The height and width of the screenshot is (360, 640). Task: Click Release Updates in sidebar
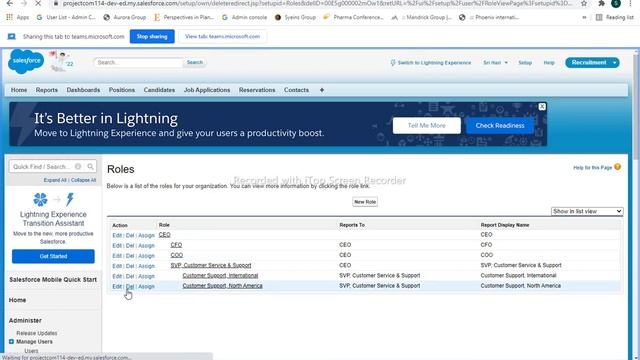click(x=37, y=333)
